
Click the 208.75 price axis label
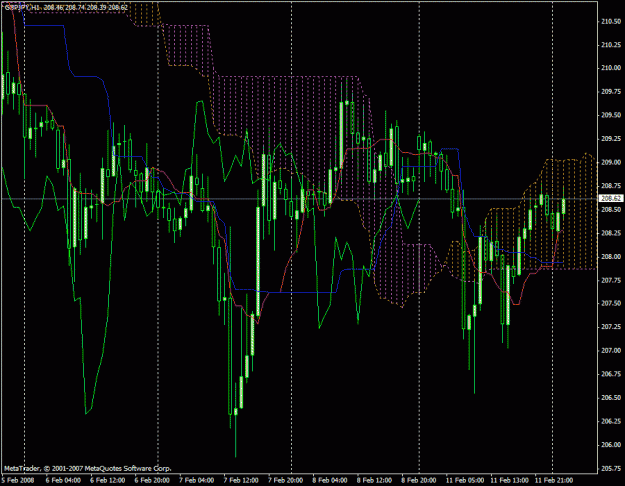(610, 186)
